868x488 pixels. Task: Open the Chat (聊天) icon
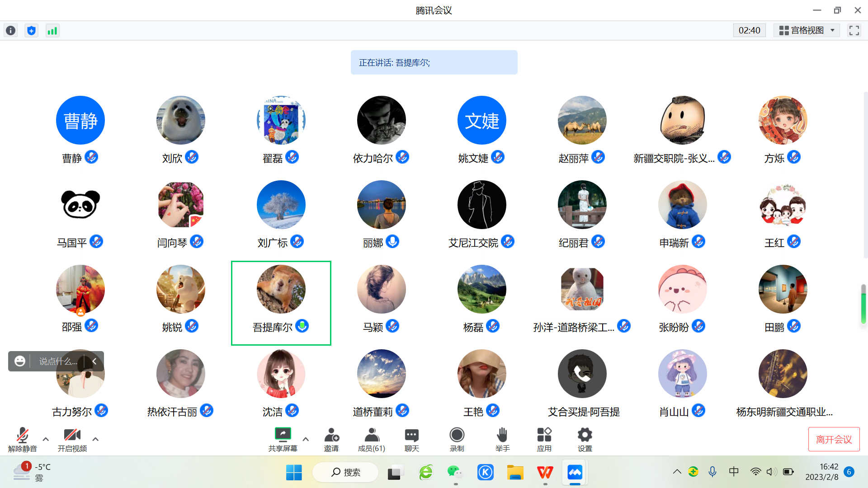[411, 436]
